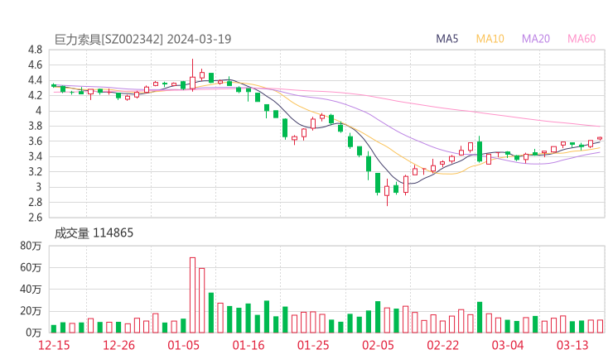This screenshot has height=364, width=613.
Task: Click the MA20 legend label
Action: pyautogui.click(x=536, y=39)
